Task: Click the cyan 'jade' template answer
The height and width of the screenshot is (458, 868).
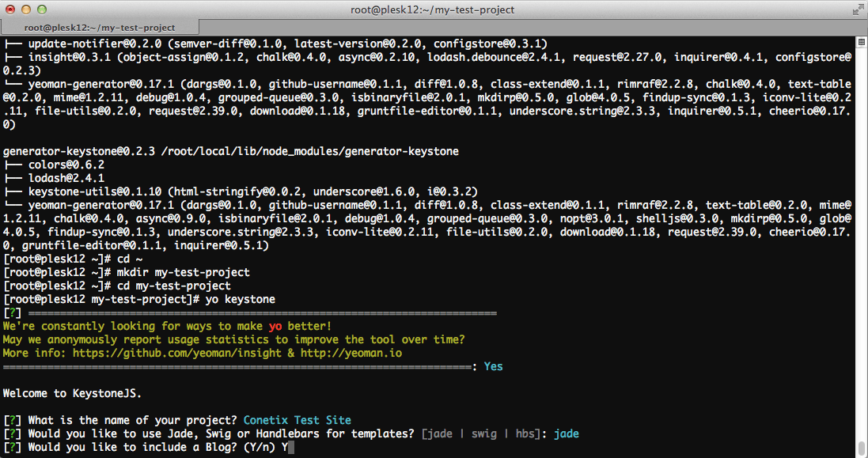Action: 567,433
